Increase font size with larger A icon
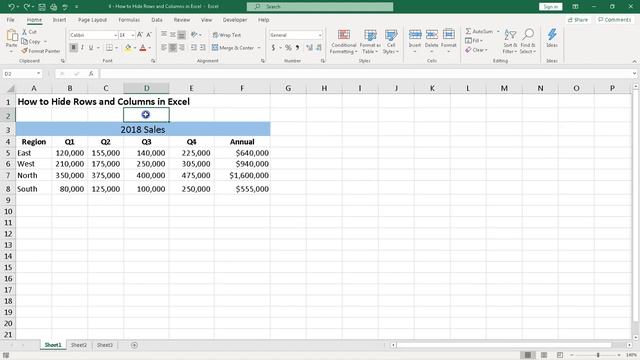This screenshot has height=360, width=640. (x=140, y=35)
